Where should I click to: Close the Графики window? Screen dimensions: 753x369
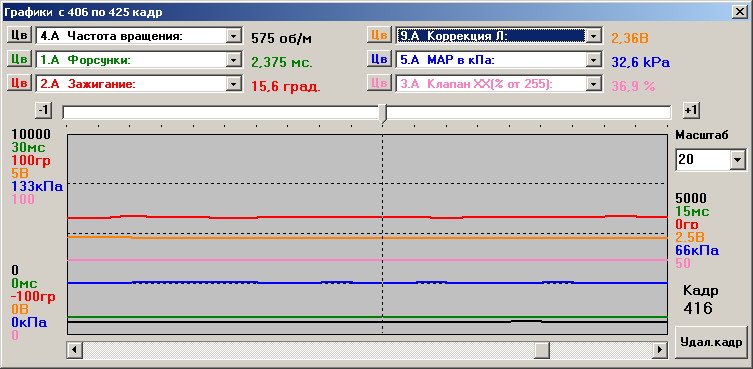click(739, 12)
